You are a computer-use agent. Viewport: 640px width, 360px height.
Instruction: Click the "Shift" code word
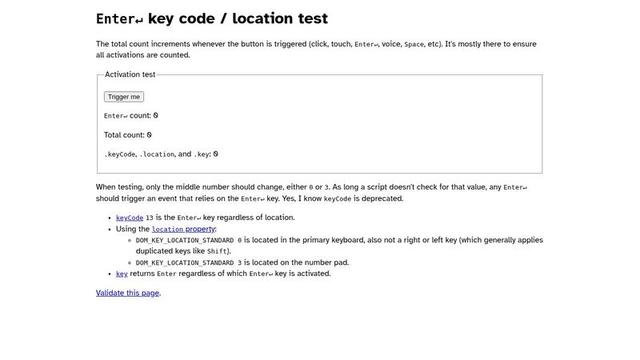(217, 251)
